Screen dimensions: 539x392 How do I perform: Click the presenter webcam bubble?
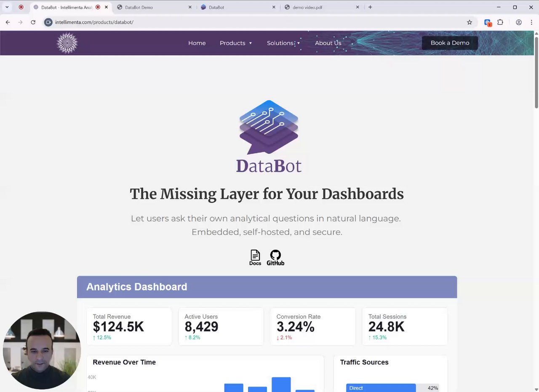pos(42,350)
